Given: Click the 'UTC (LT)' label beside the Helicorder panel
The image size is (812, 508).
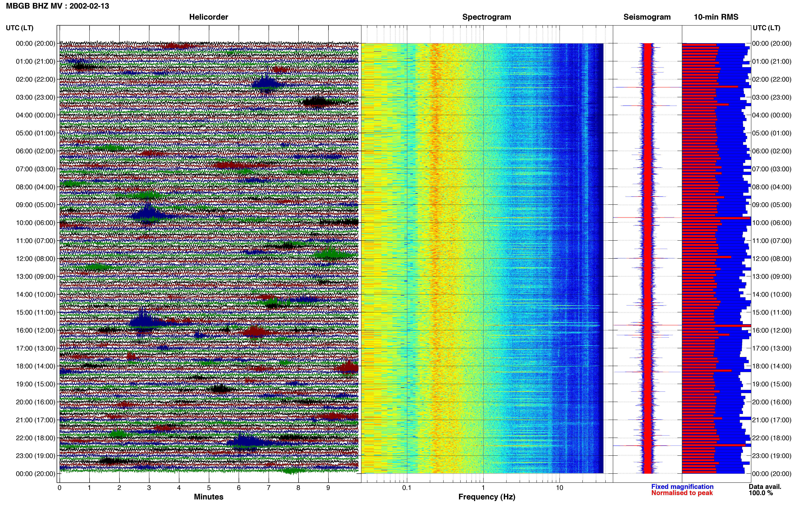Looking at the screenshot, I should pos(20,28).
